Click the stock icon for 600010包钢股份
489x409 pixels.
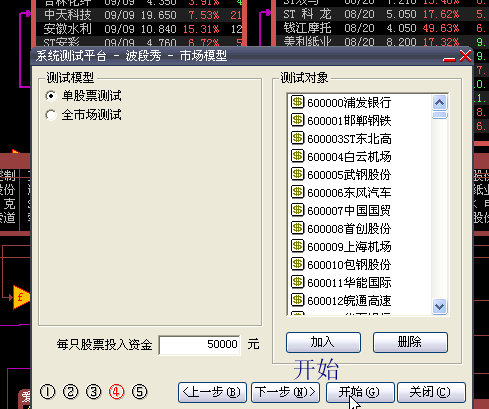click(x=297, y=264)
